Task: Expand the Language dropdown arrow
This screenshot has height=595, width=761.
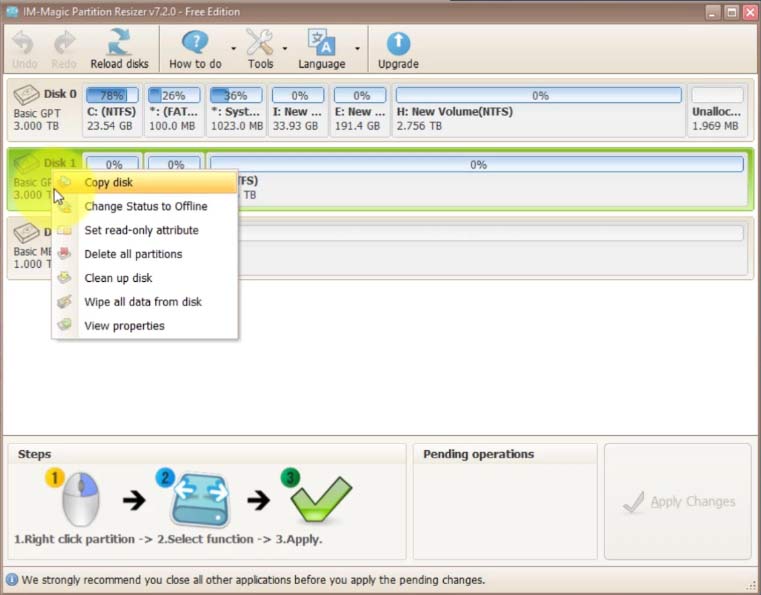Action: click(357, 48)
